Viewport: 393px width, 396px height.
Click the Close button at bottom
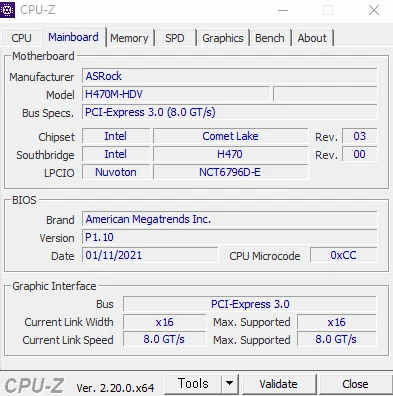pyautogui.click(x=355, y=384)
